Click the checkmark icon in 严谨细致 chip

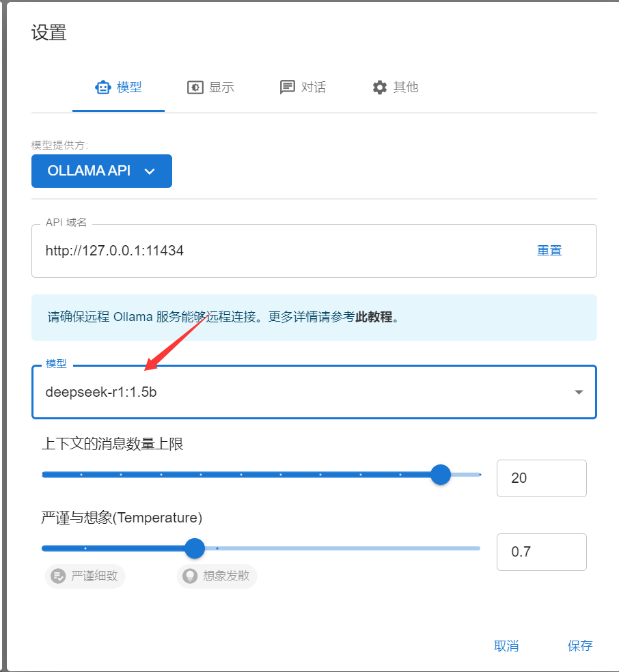pyautogui.click(x=58, y=576)
